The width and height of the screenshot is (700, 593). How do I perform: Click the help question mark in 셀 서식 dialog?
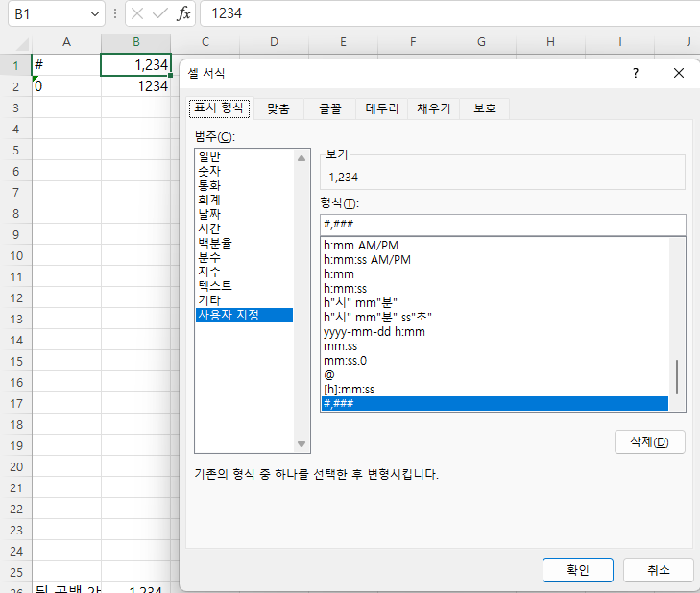636,73
